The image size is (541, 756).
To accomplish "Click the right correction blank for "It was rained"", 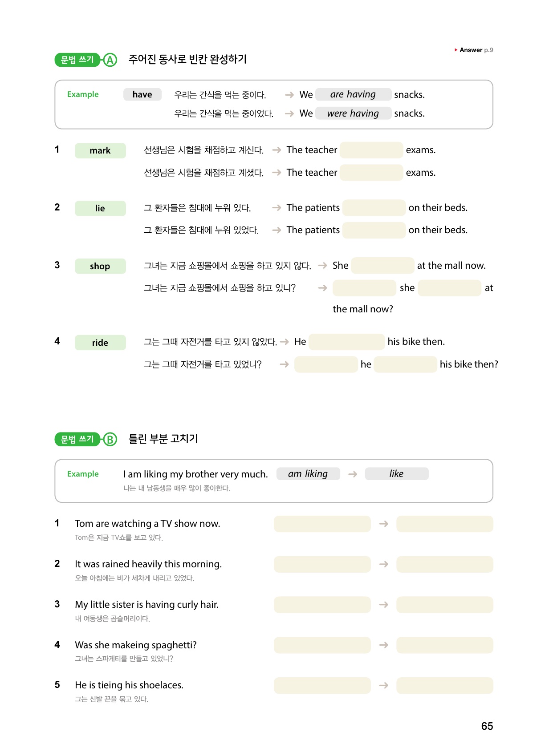I will (444, 564).
